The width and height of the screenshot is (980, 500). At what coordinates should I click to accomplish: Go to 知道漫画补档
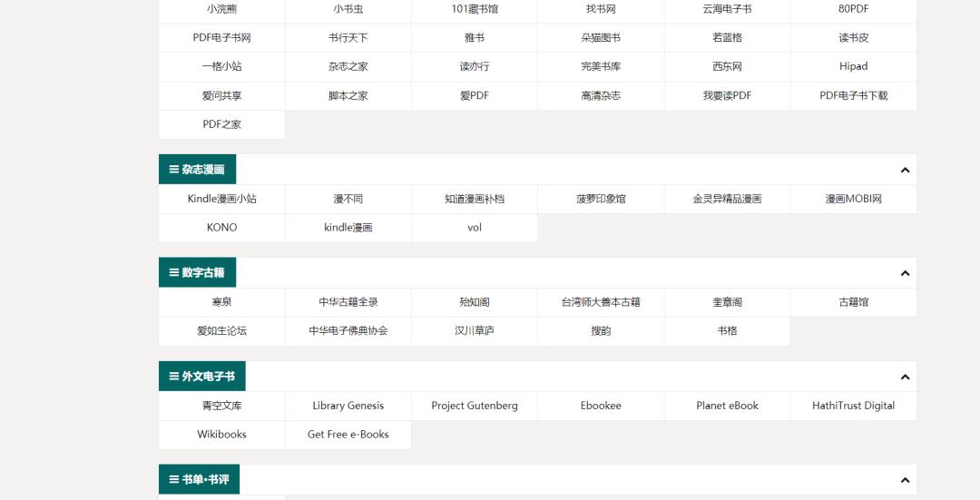pos(475,199)
